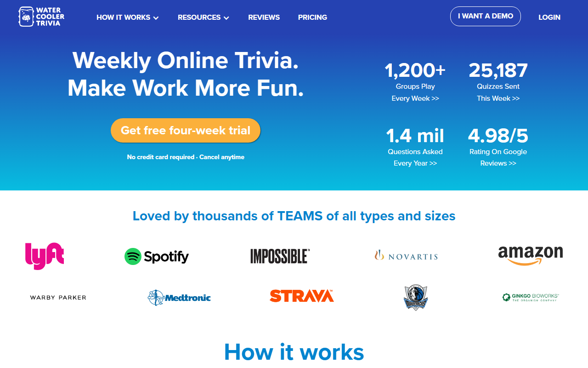
Task: Click the Water Cooler Trivia logo
Action: pyautogui.click(x=41, y=17)
